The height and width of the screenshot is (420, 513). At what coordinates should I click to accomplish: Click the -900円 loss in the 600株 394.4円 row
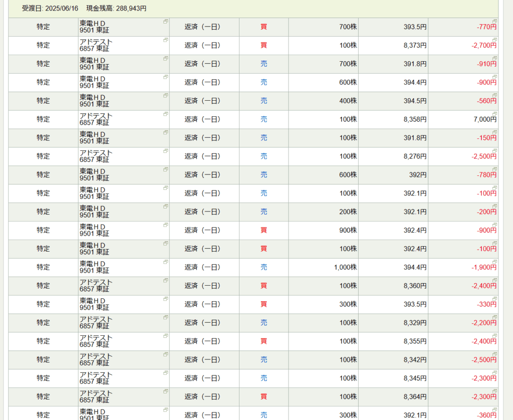pyautogui.click(x=486, y=83)
